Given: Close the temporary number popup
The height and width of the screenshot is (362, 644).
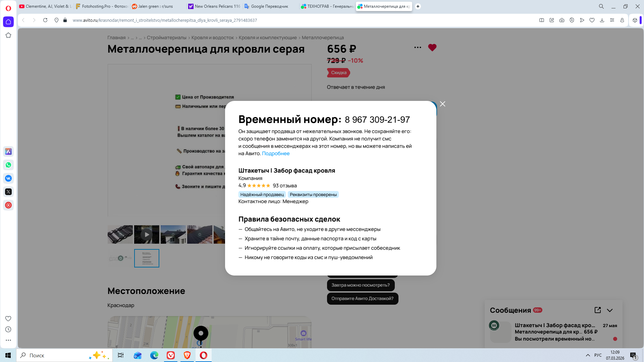Looking at the screenshot, I should point(442,104).
